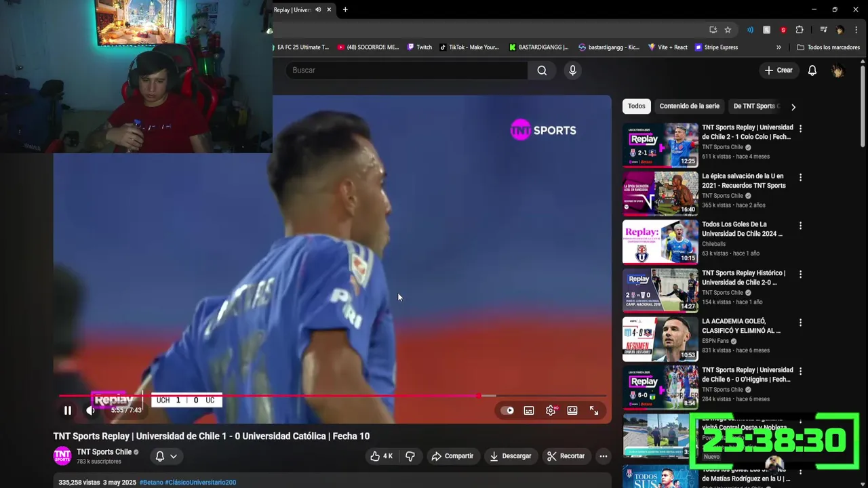Toggle the autoplay switch in the player
Image resolution: width=868 pixels, height=488 pixels.
point(507,410)
